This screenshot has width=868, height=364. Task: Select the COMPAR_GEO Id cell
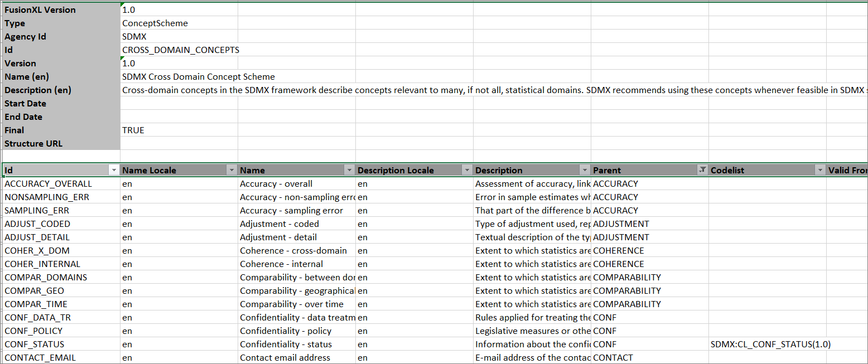coord(34,291)
